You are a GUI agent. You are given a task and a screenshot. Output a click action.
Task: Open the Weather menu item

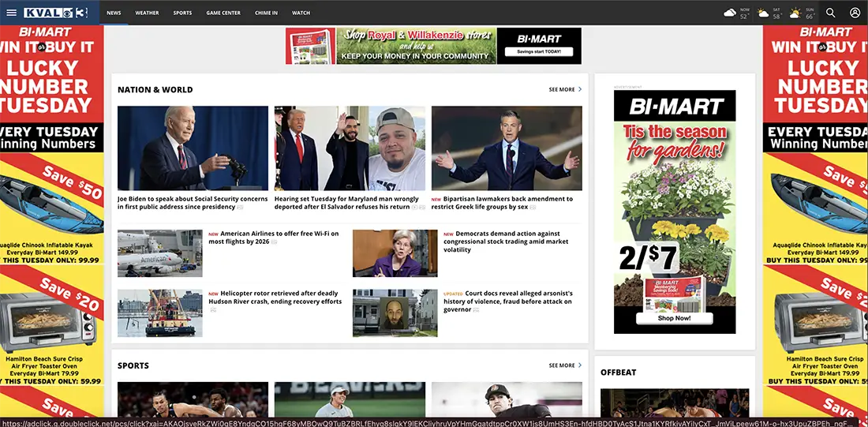click(147, 13)
